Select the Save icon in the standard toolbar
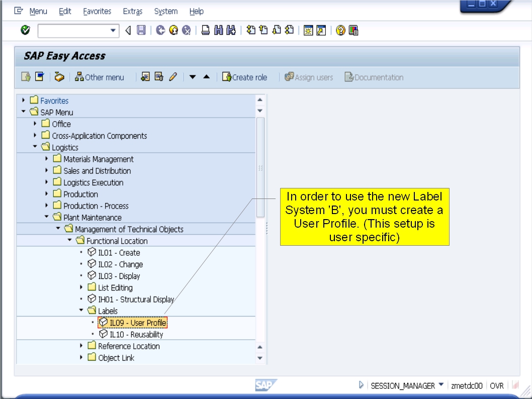Image resolution: width=532 pixels, height=399 pixels. coord(141,31)
